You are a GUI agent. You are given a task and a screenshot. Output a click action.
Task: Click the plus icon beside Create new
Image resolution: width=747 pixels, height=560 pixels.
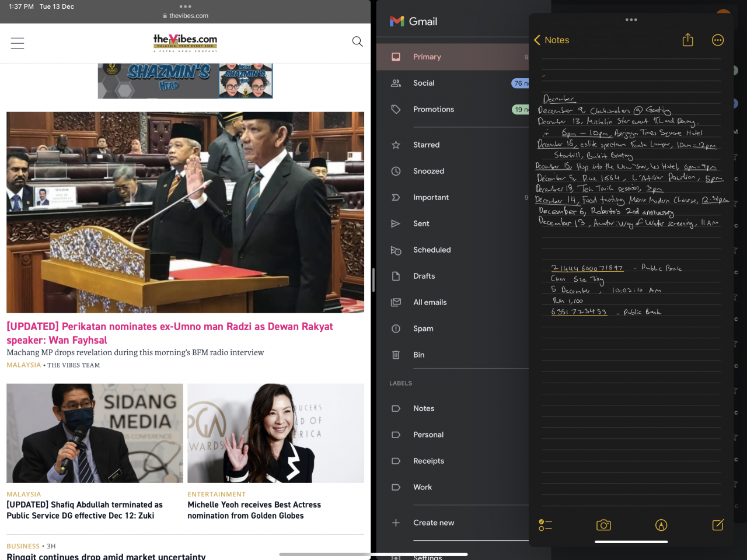(x=396, y=523)
